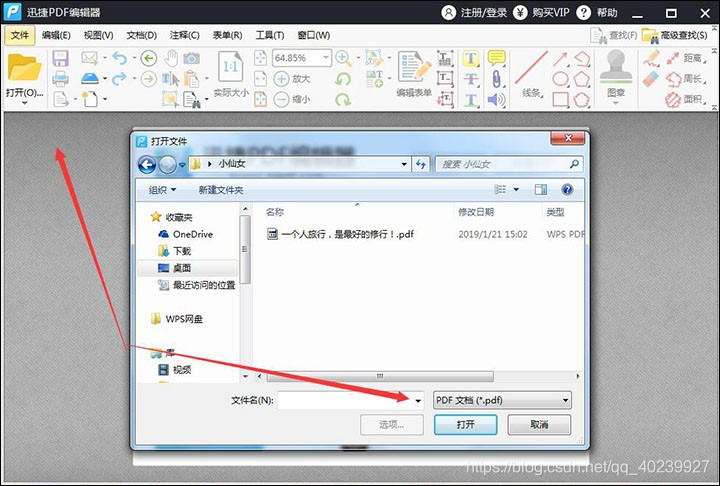Expand the view mode dropdown arrow in dialog
The height and width of the screenshot is (486, 720).
click(516, 189)
